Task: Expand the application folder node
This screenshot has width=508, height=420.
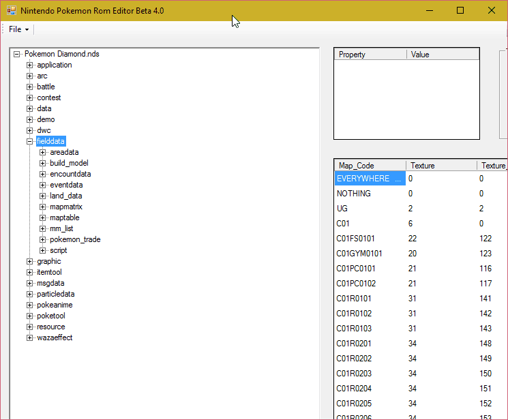Action: coord(29,65)
